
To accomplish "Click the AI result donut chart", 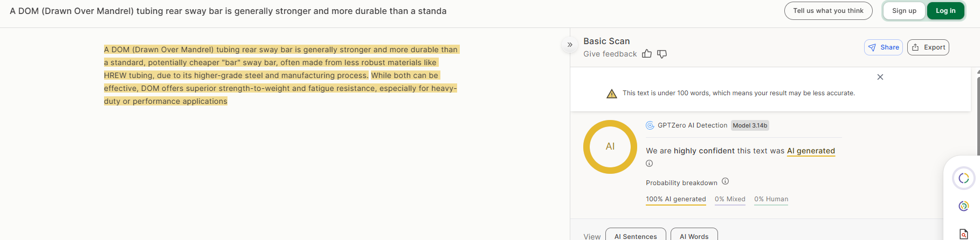I will (610, 147).
